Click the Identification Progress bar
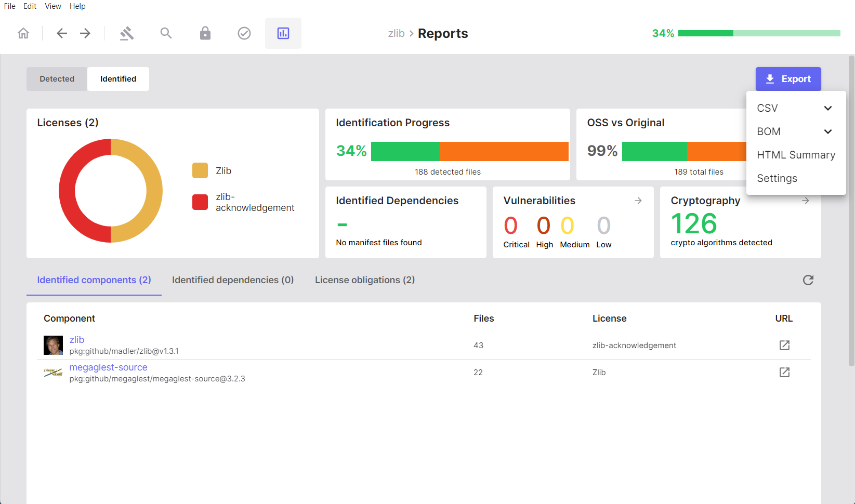 click(470, 151)
